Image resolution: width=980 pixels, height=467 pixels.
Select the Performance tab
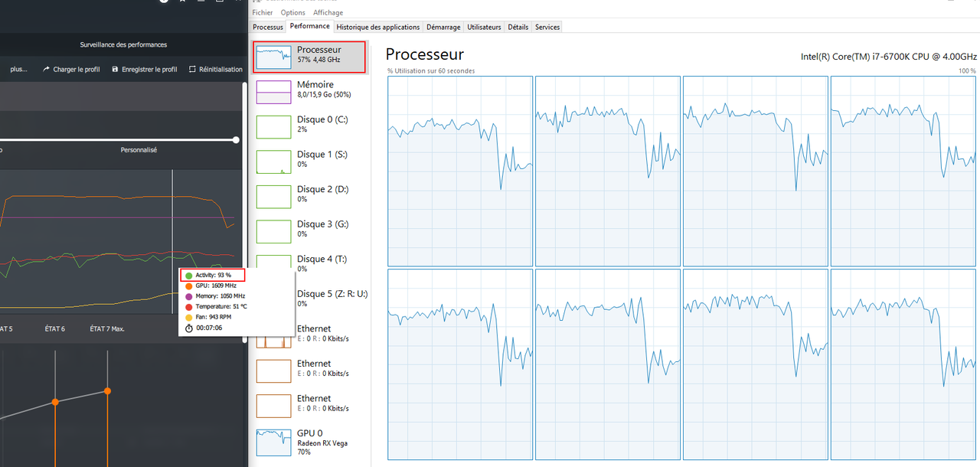(x=309, y=26)
